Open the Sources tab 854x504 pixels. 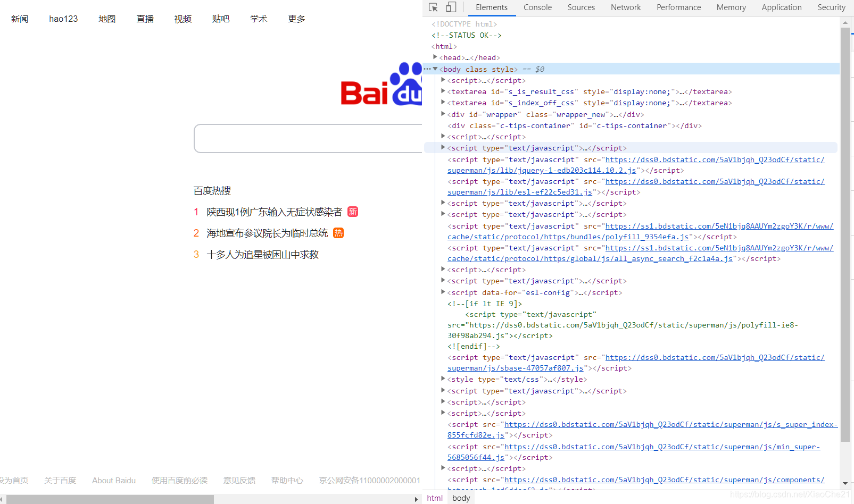[581, 7]
